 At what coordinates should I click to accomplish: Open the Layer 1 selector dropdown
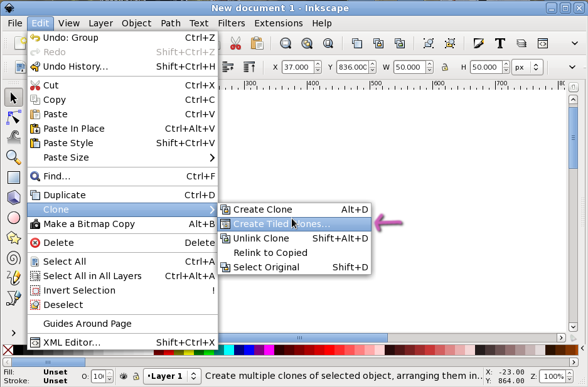point(172,376)
